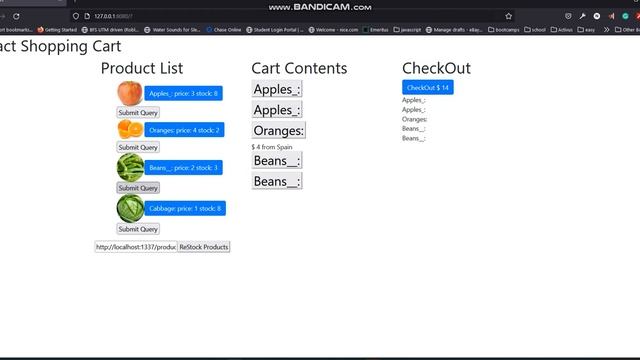Open Chase Online bookmark
This screenshot has width=640, height=360.
[x=224, y=30]
